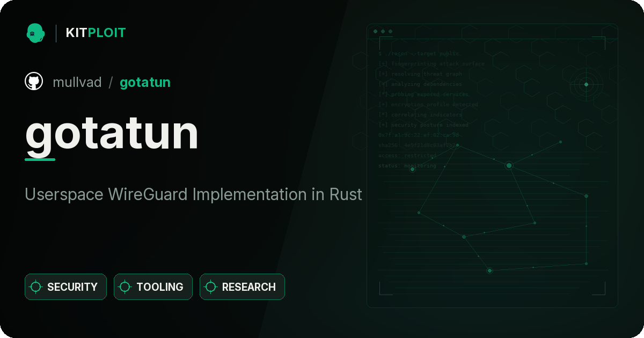This screenshot has height=338, width=644.
Task: Select the 'fingerprinting attack surface' terminal line
Action: (x=431, y=64)
